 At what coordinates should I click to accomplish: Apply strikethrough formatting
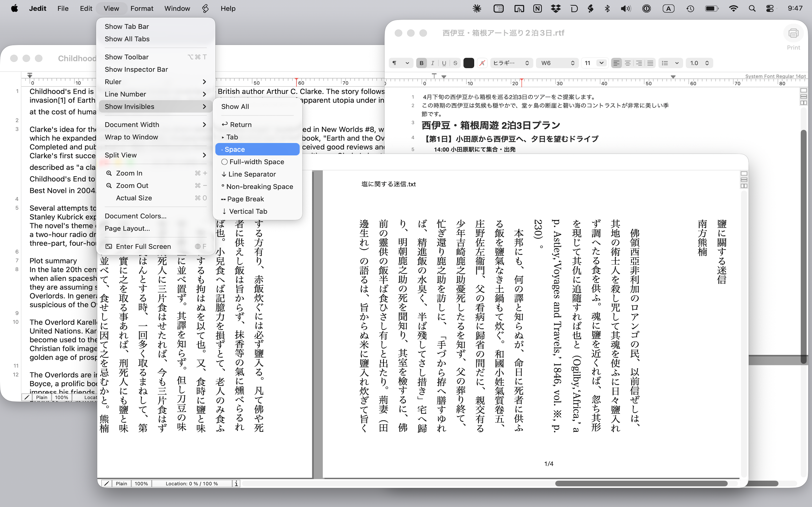pos(455,63)
